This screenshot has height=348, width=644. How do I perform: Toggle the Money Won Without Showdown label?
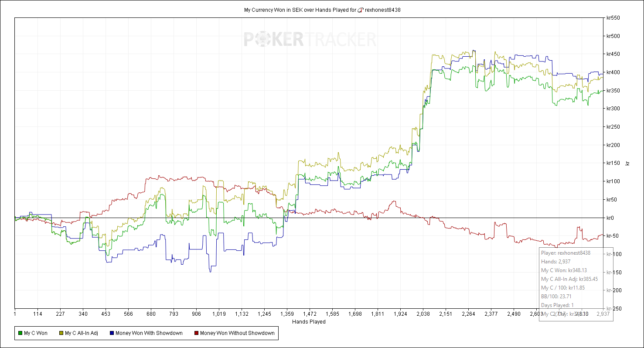[237, 333]
